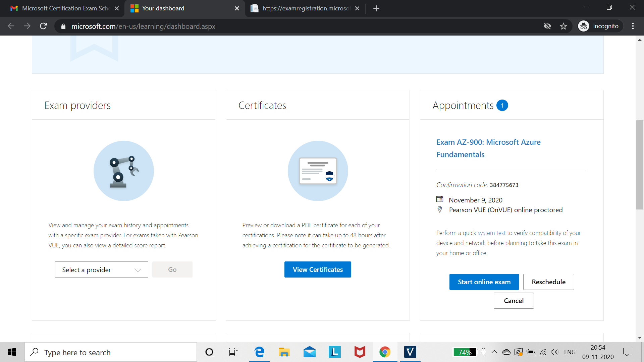Click the location pin icon beside Pearson VUE
This screenshot has height=362, width=644.
[x=440, y=209]
